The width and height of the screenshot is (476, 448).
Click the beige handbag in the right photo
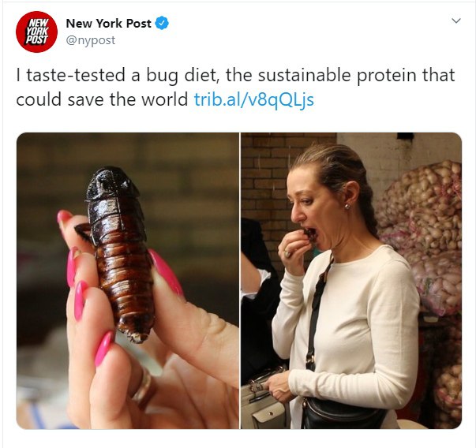point(263,401)
